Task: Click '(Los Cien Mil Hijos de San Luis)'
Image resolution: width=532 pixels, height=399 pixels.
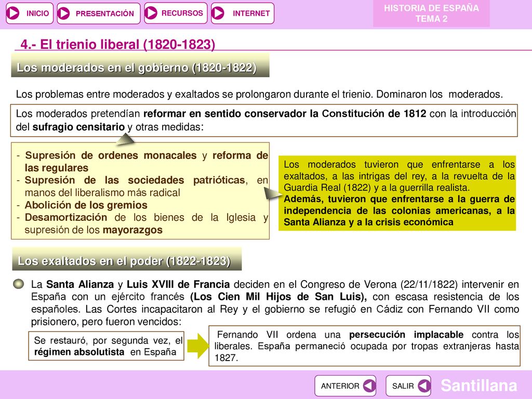Action: (x=278, y=297)
